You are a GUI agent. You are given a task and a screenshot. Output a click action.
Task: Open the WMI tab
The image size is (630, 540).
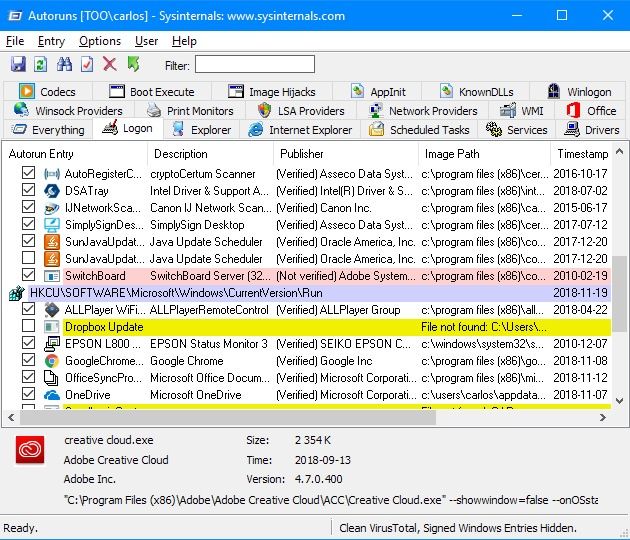point(521,110)
